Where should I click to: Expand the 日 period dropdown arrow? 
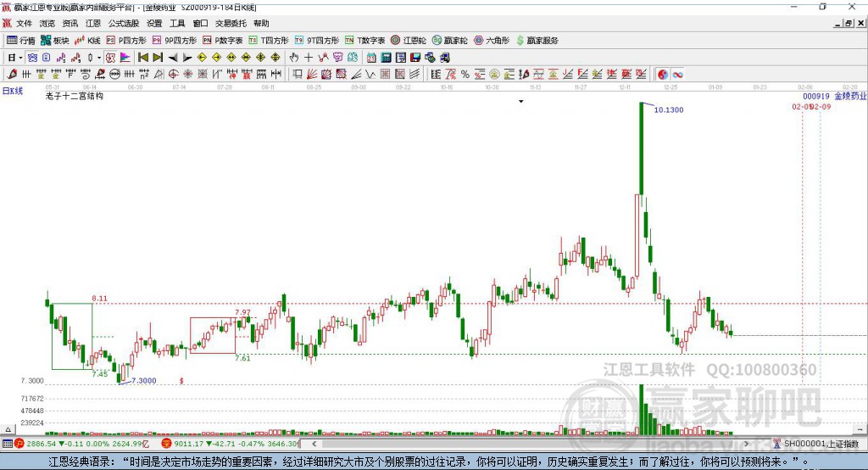pyautogui.click(x=20, y=58)
